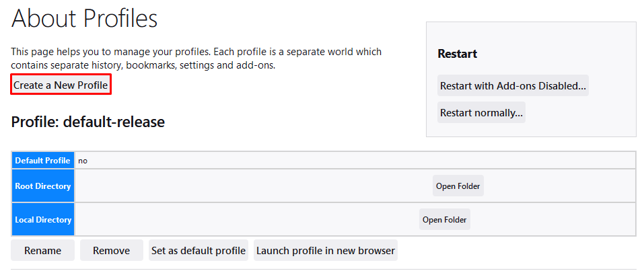644x275 pixels.
Task: Open Folder for the Local Directory
Action: point(444,220)
